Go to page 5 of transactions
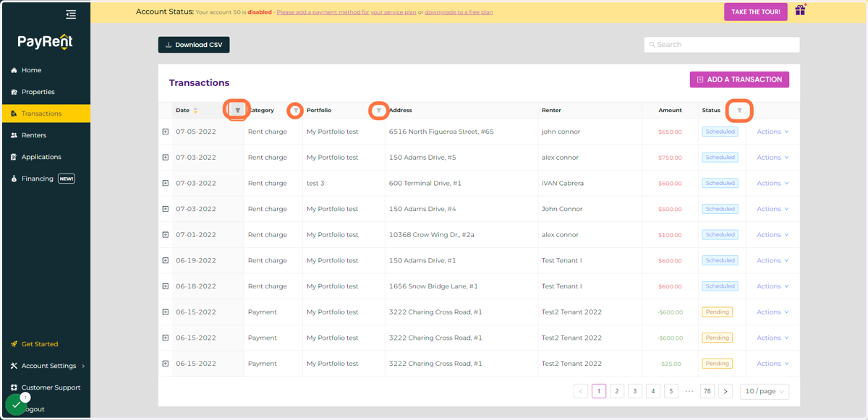Screen dimensions: 868x420 click(671, 391)
